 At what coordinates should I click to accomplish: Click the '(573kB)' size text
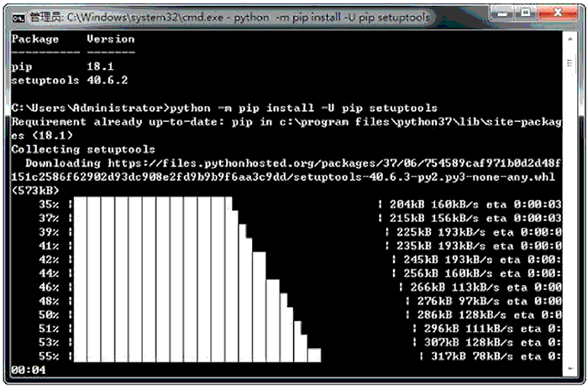click(35, 191)
